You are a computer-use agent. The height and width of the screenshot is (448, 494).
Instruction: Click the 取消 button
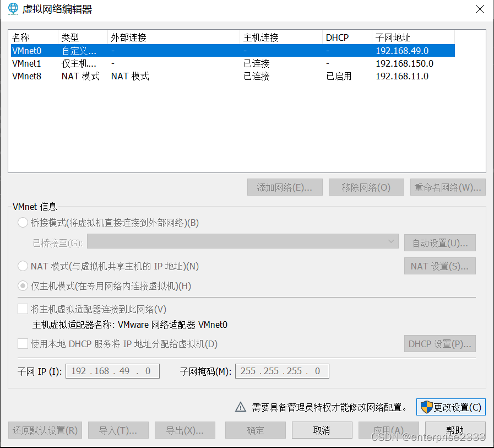click(x=322, y=430)
